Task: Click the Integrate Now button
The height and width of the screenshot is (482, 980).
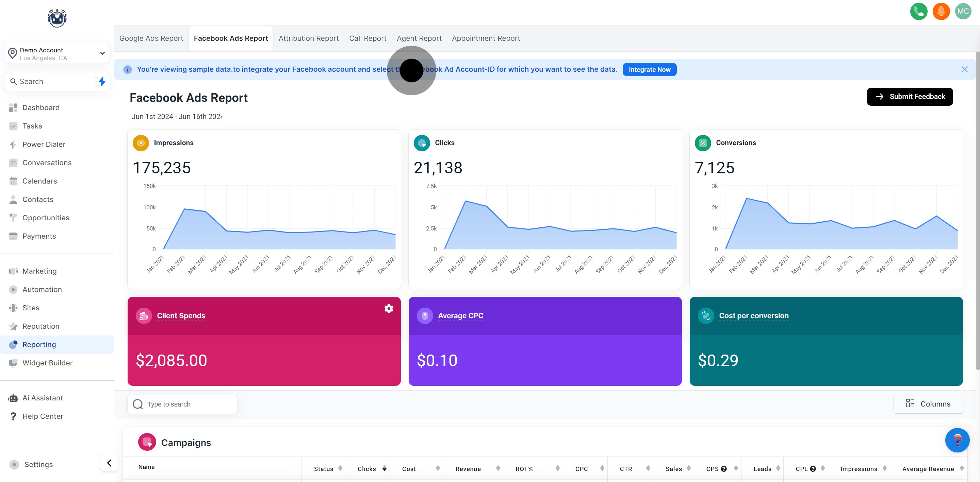Action: tap(649, 69)
